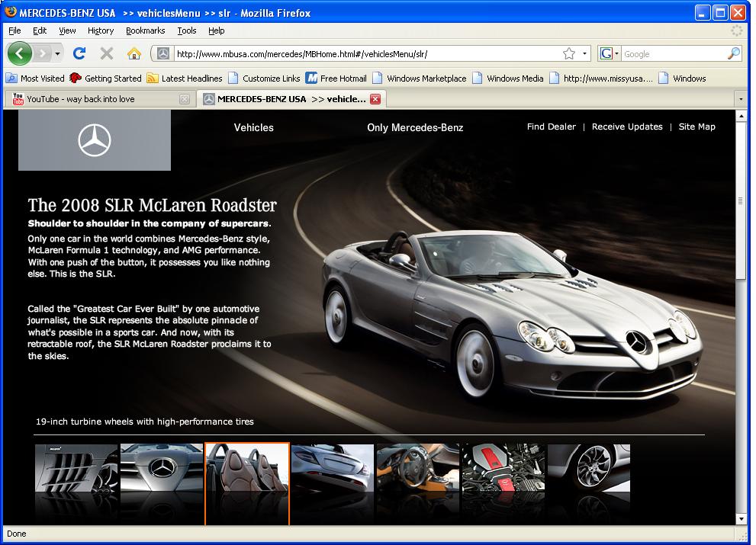Screen dimensions: 756x545
Task: Open the Getting Started bookmark
Action: (x=105, y=78)
